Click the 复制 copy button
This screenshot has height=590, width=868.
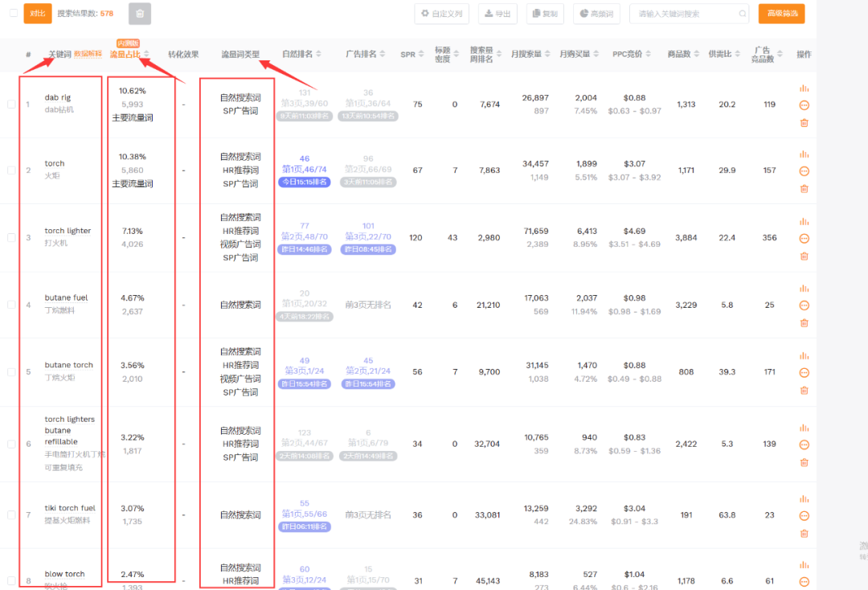545,14
